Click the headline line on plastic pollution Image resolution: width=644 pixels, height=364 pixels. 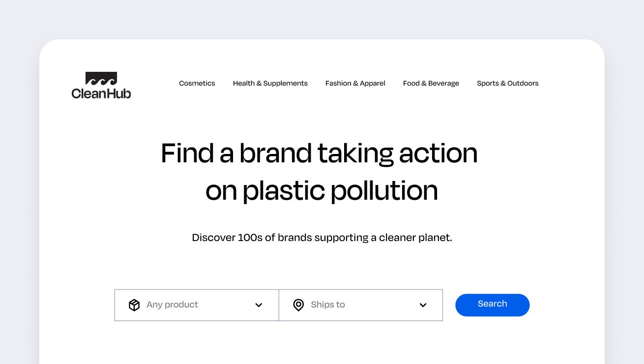[322, 190]
